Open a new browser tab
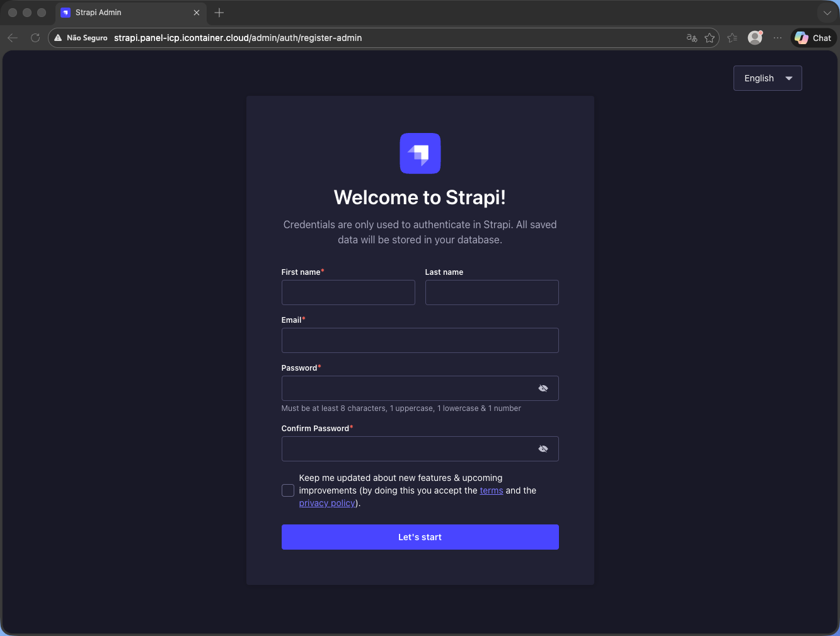This screenshot has height=636, width=840. [x=219, y=13]
